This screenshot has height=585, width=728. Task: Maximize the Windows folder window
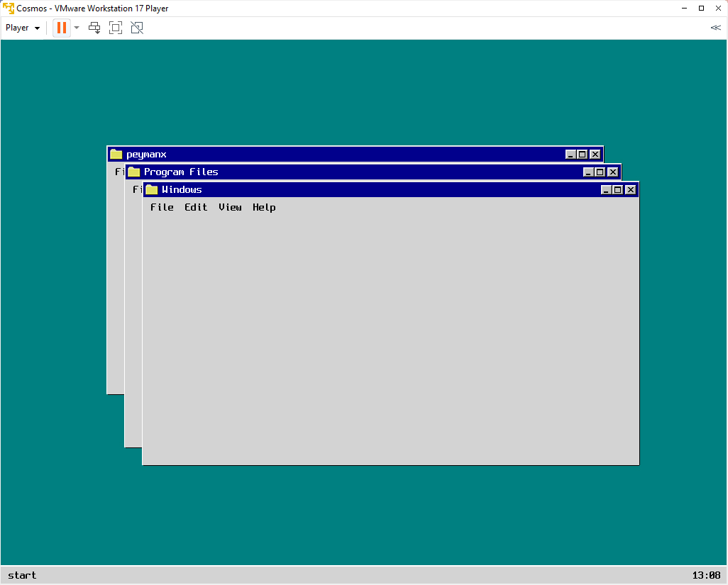[x=617, y=190]
